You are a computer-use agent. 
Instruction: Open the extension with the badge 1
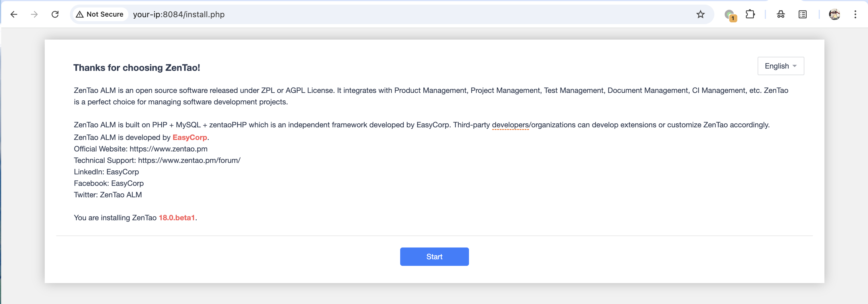(730, 15)
